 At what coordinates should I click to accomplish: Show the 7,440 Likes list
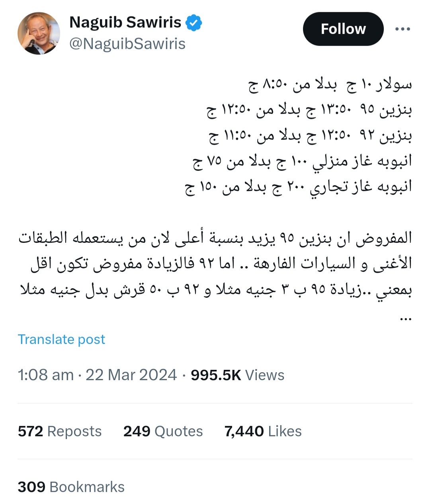pos(263,431)
